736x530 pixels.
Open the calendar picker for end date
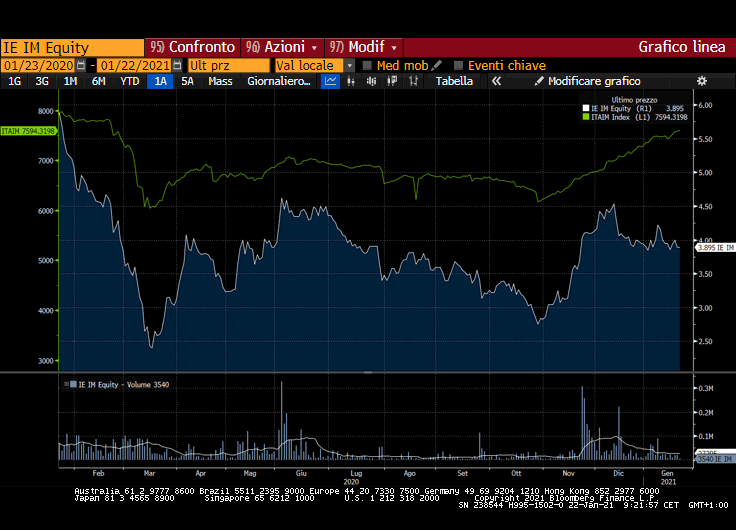[177, 65]
